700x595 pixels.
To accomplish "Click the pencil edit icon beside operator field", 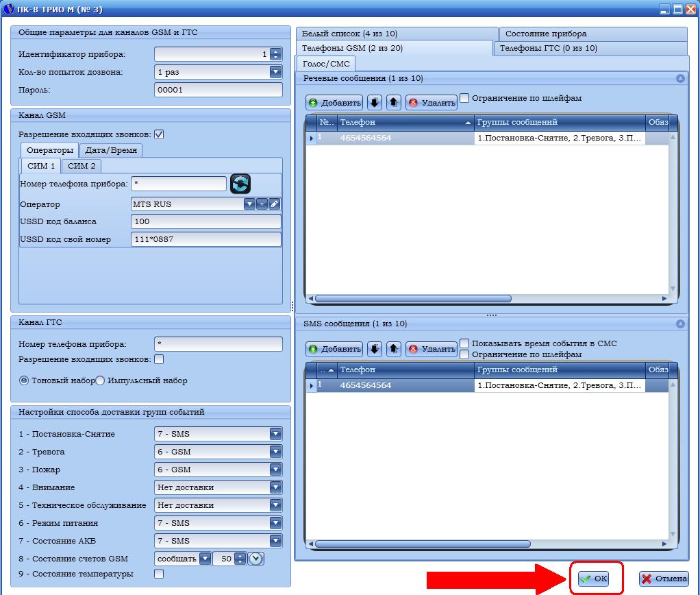I will (x=274, y=204).
